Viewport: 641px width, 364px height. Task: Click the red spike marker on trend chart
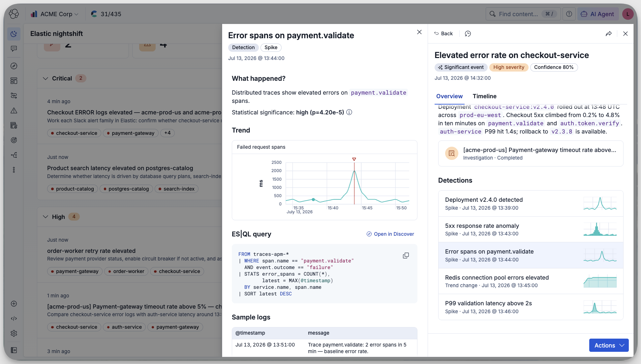[354, 159]
